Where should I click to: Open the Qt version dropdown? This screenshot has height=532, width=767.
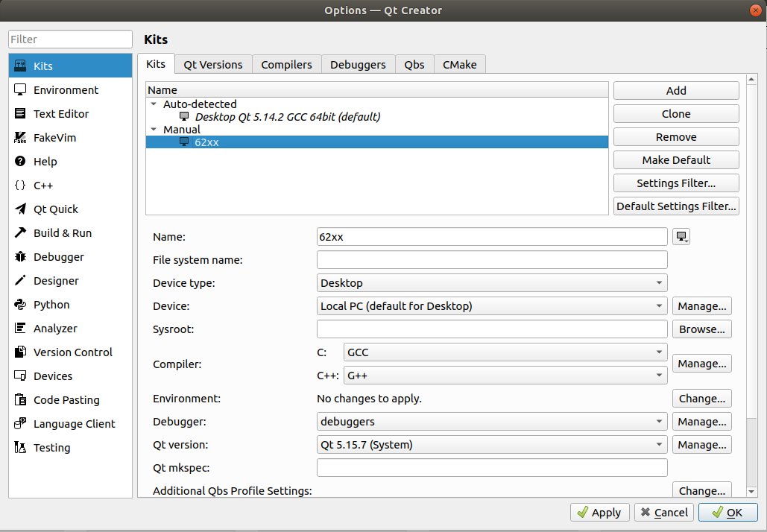pyautogui.click(x=491, y=445)
